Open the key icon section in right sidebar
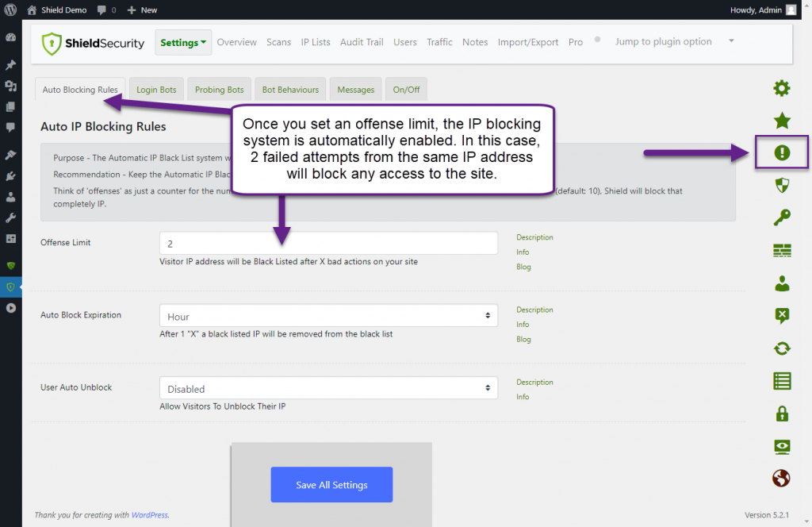The width and height of the screenshot is (812, 527). 782,217
